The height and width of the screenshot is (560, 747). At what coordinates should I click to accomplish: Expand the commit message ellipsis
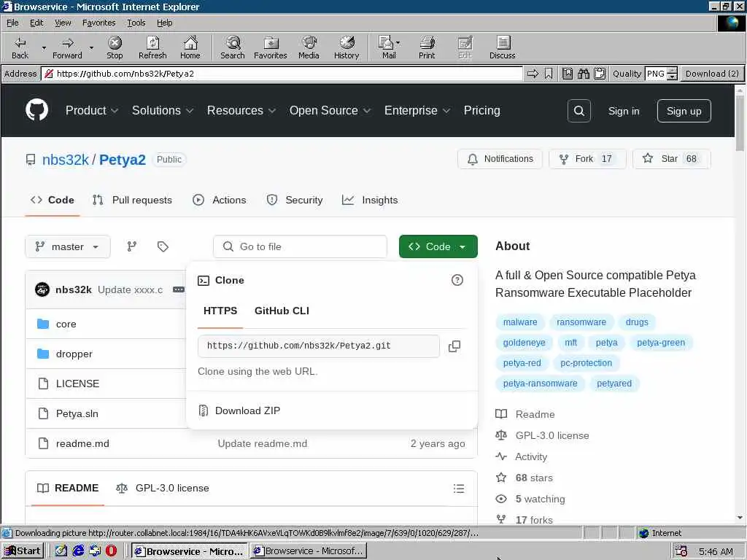click(178, 289)
